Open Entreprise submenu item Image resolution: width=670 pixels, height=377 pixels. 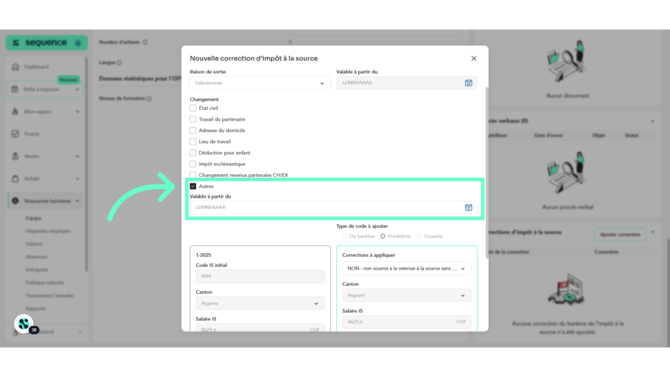(36, 270)
